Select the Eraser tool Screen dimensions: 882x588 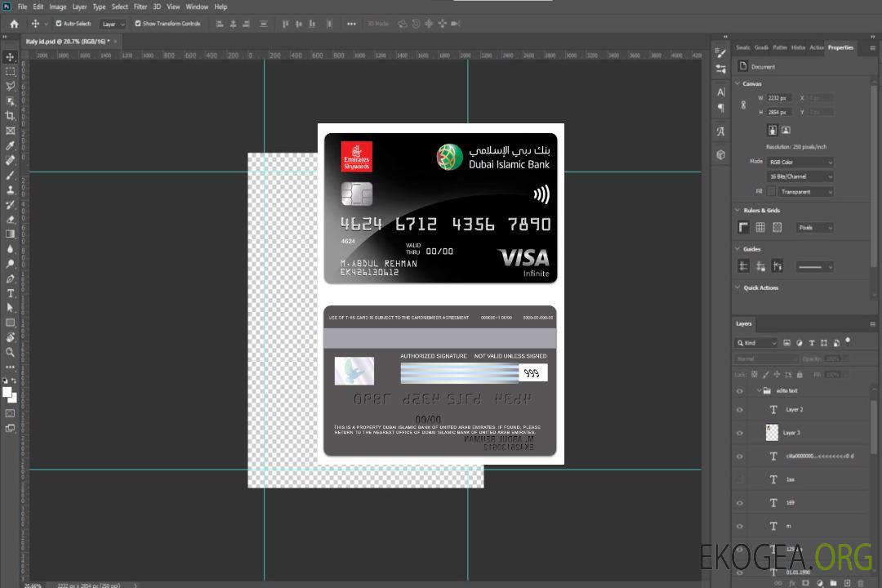10,220
